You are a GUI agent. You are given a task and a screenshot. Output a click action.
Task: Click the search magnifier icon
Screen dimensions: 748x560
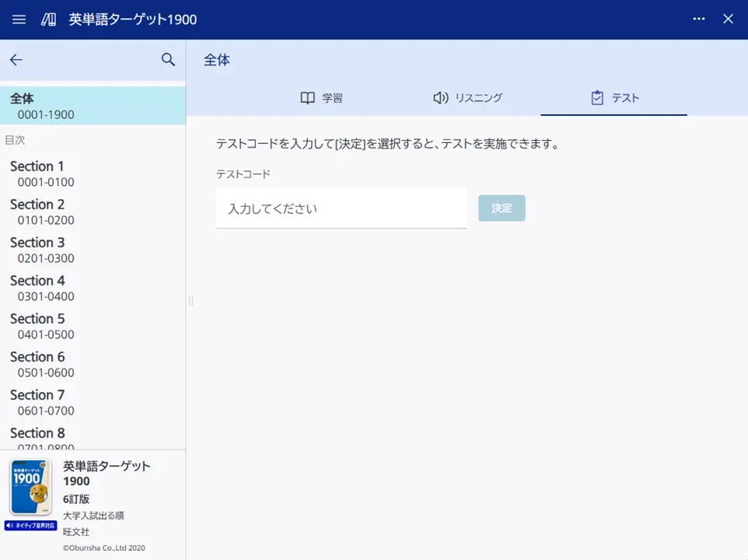[x=168, y=59]
